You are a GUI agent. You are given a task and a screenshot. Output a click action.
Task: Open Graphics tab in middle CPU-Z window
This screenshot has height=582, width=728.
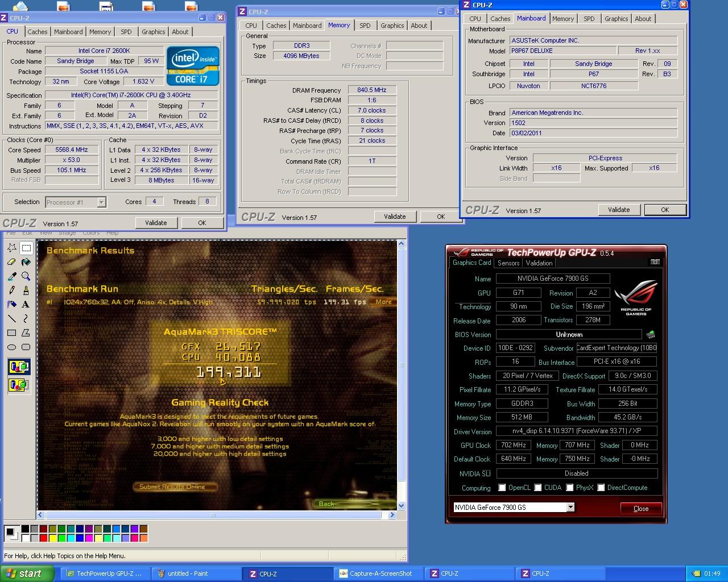click(392, 26)
